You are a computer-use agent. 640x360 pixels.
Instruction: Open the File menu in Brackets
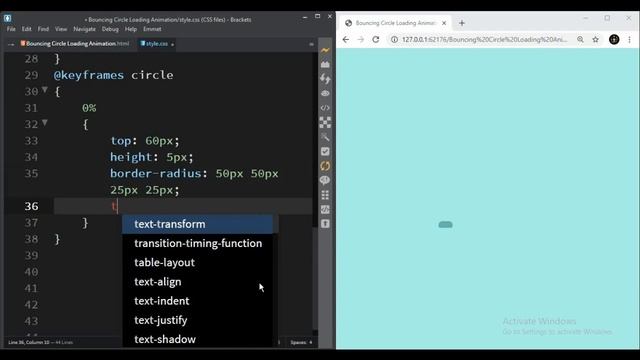11,29
